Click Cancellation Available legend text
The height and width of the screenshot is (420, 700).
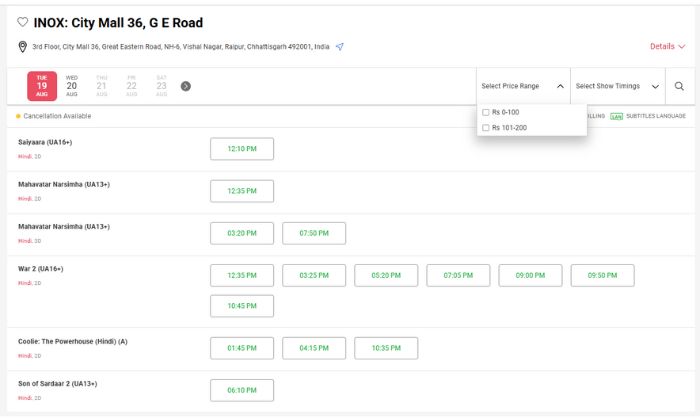[57, 116]
